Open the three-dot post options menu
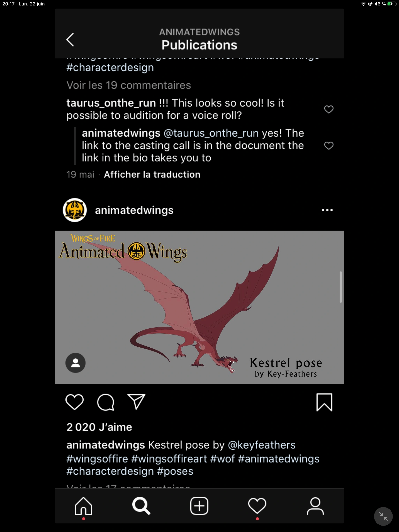The width and height of the screenshot is (399, 532). click(x=327, y=210)
